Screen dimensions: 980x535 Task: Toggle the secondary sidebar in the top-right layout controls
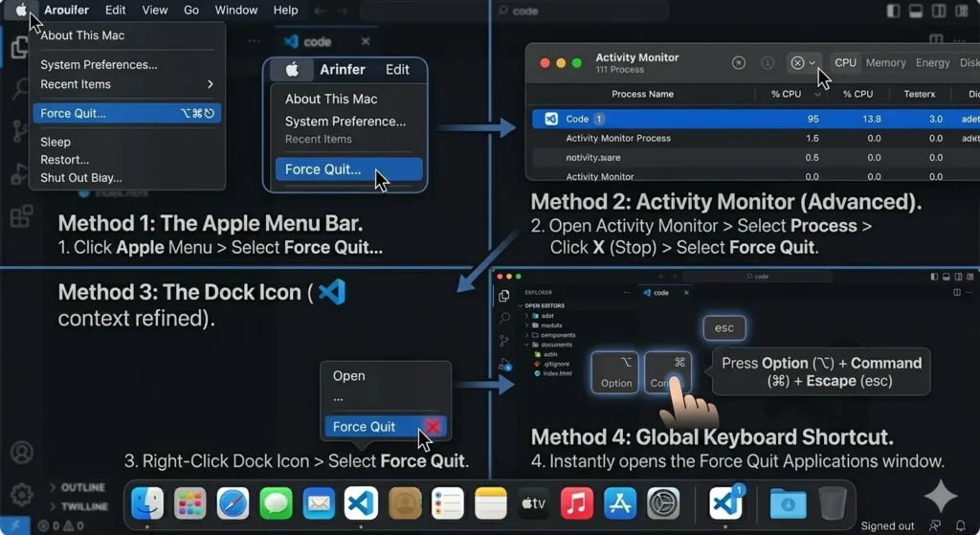(939, 11)
